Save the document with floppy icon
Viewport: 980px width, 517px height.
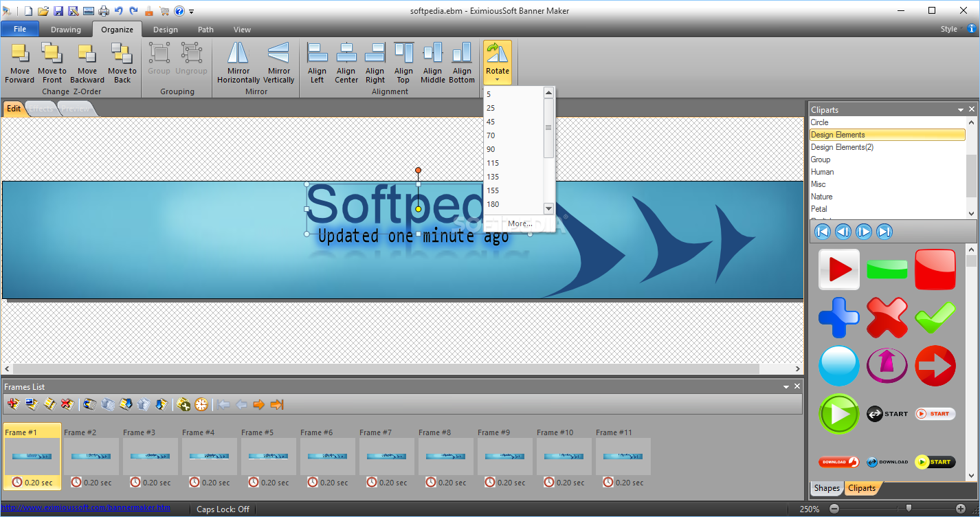58,11
